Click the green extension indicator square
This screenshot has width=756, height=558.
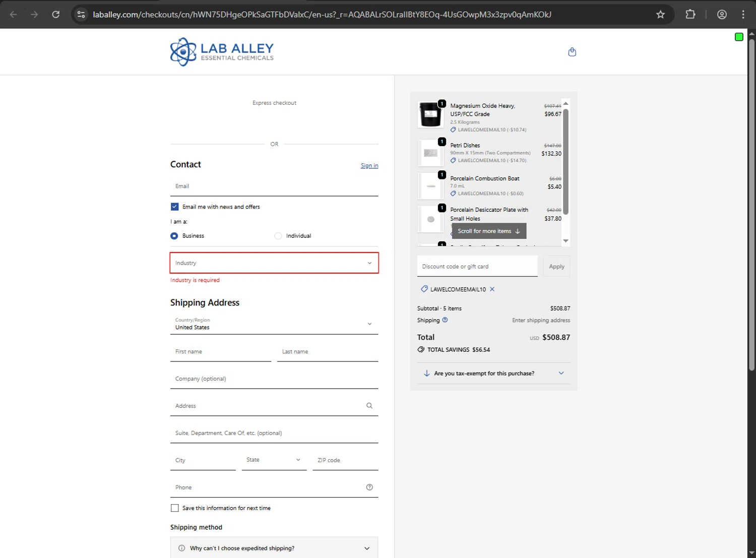[739, 37]
